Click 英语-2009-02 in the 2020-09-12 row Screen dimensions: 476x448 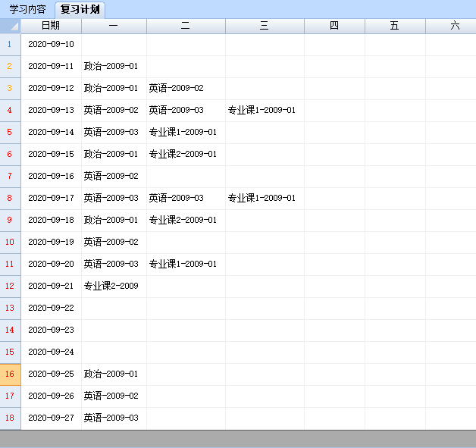[x=186, y=89]
